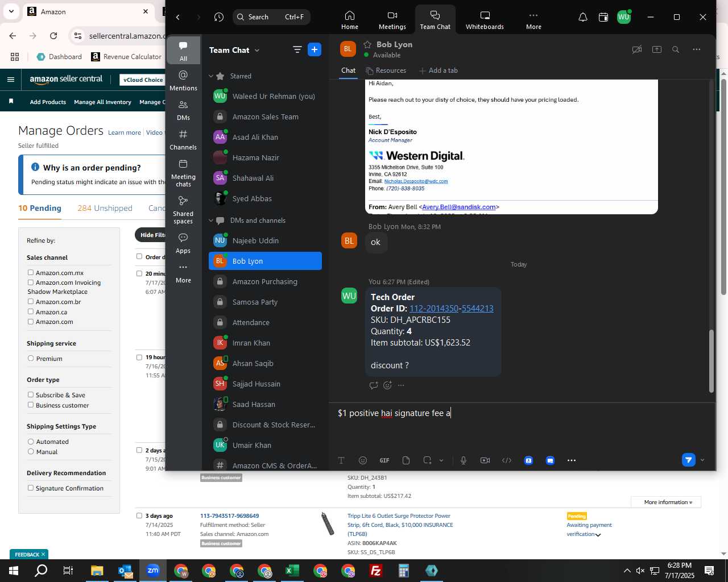Screen dimensions: 728x582
Task: Check the Signature Confirmation box
Action: click(x=31, y=488)
